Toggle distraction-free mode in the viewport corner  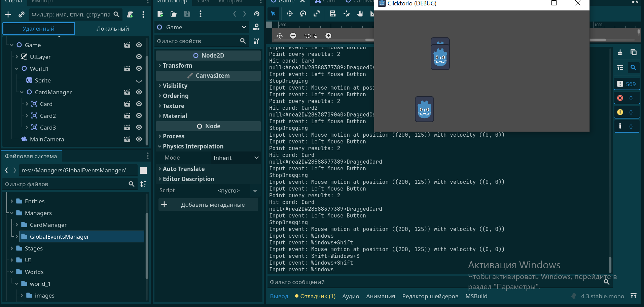coord(635,2)
